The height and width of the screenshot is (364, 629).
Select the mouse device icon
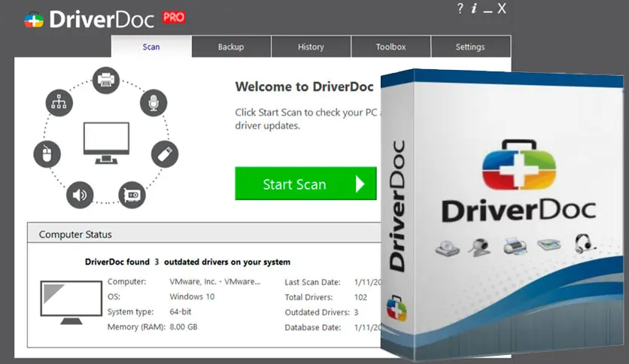tap(47, 155)
